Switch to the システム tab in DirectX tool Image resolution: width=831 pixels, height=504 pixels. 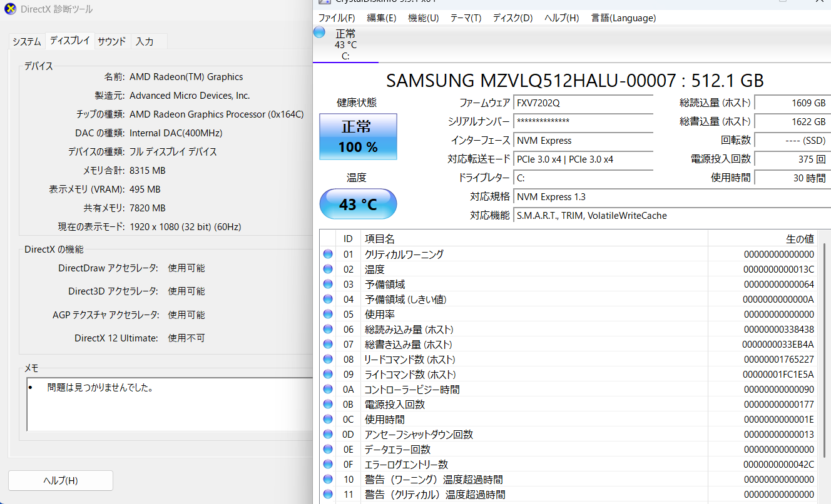27,42
